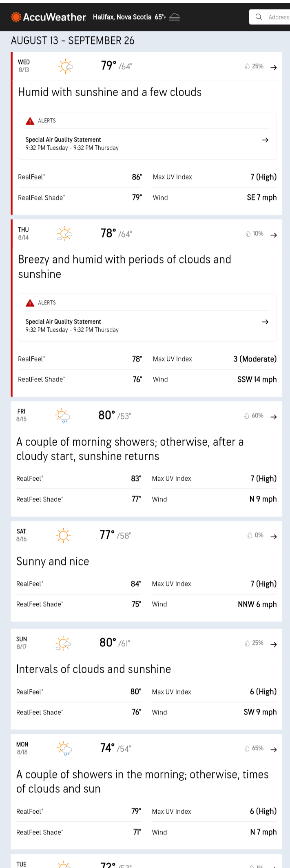Expand Thursday 8/14 forecast details arrow
This screenshot has width=290, height=868.
tap(274, 235)
